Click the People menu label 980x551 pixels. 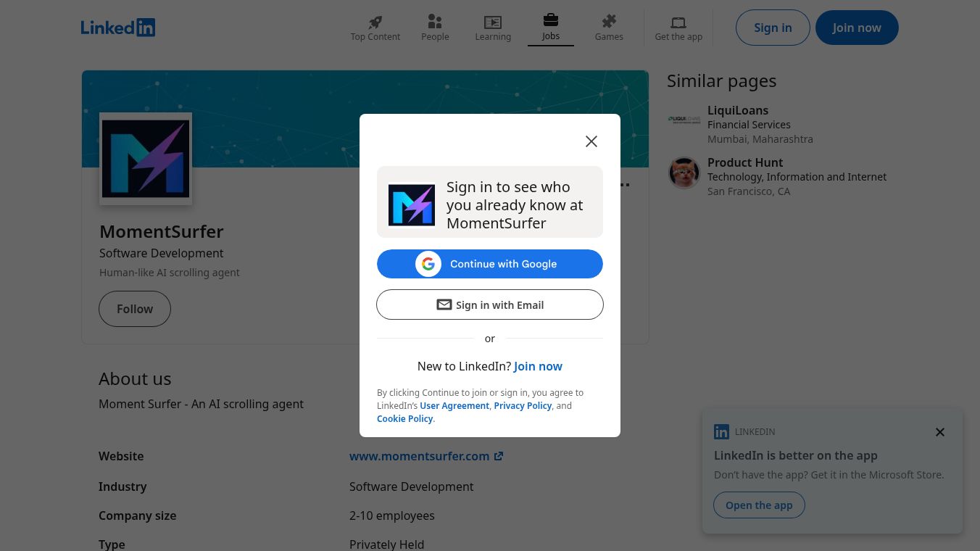[435, 37]
